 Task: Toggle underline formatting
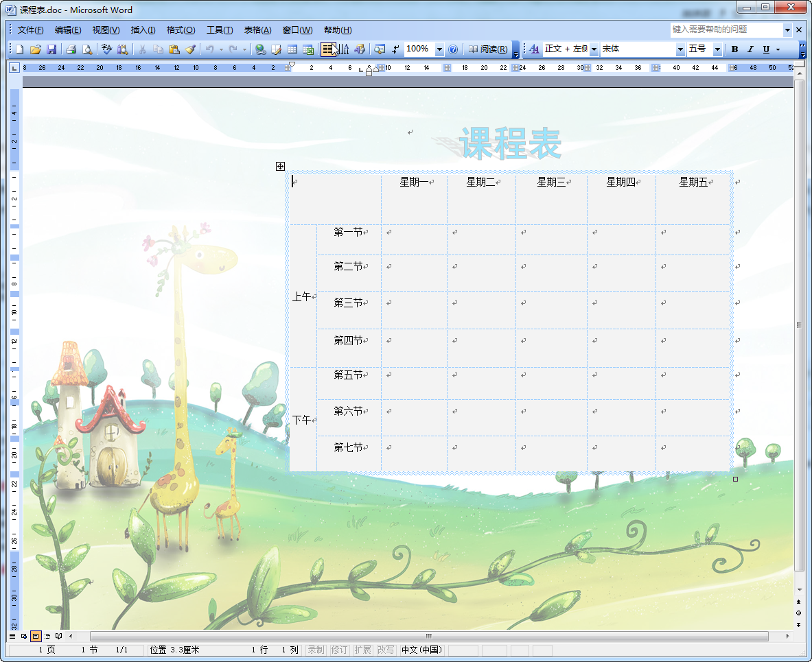tap(766, 49)
